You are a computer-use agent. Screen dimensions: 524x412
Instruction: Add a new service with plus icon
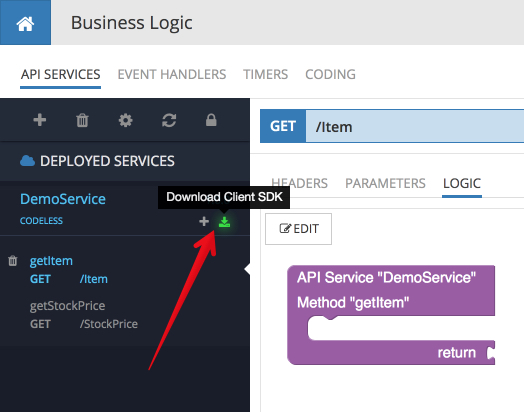pyautogui.click(x=40, y=120)
